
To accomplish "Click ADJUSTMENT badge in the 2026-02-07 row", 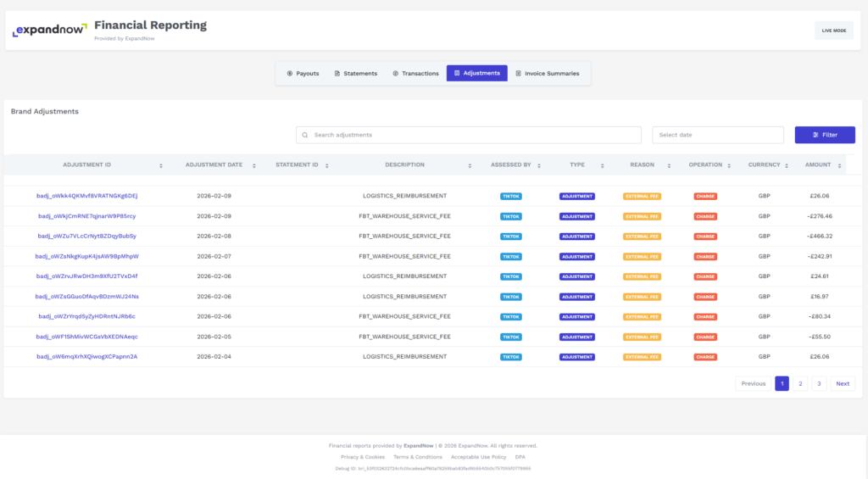I will coord(576,257).
